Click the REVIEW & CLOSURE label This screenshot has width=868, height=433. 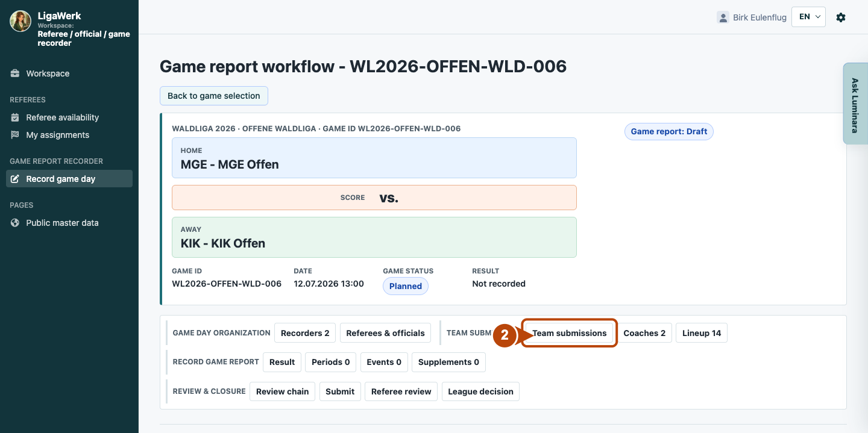pos(209,391)
